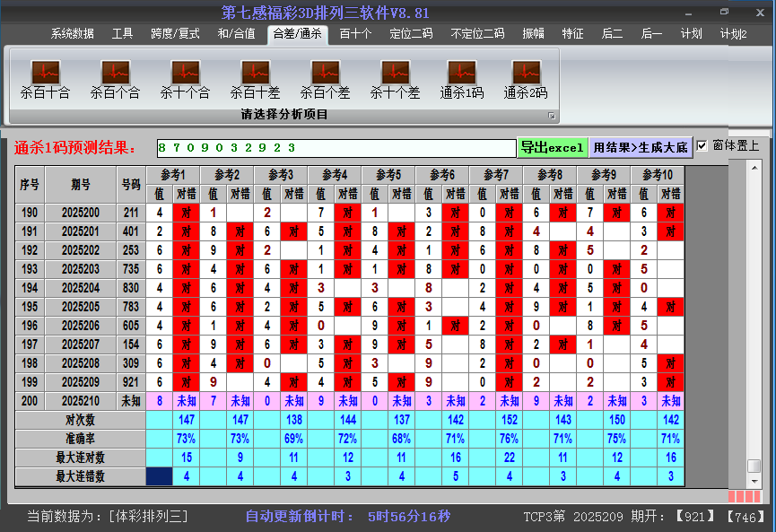Open the 通杀1码 analysis icon
Screen dimensions: 776x532
(x=462, y=79)
